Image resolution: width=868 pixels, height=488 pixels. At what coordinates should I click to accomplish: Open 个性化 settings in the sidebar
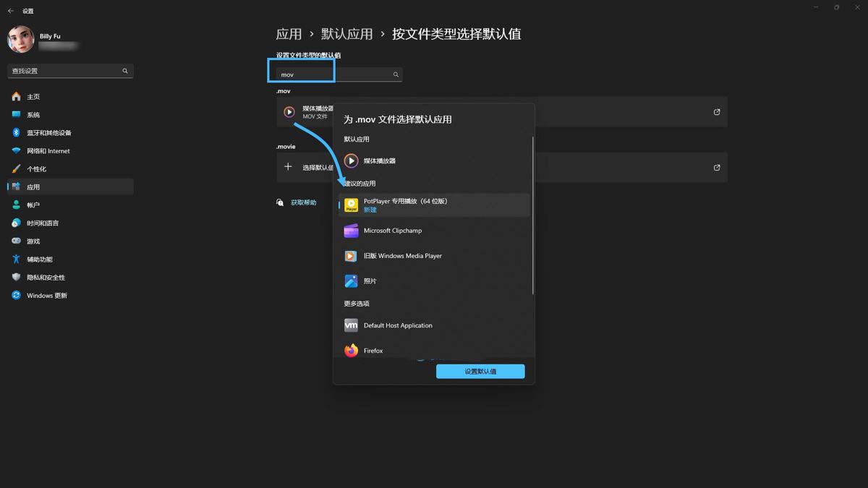click(36, 169)
